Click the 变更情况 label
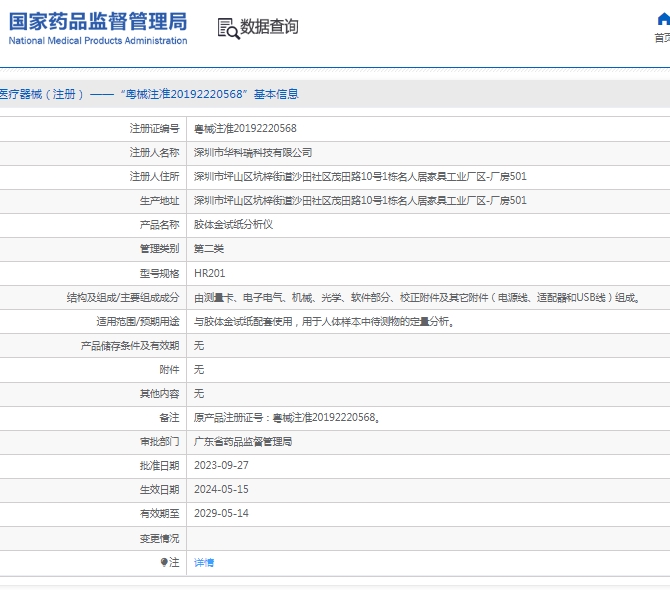 click(x=159, y=538)
